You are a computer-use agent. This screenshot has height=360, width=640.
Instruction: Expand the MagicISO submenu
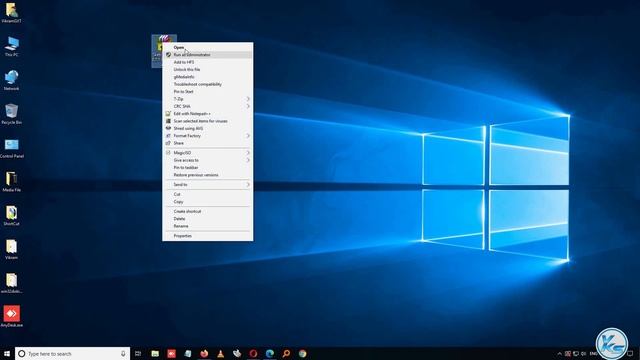[208, 153]
